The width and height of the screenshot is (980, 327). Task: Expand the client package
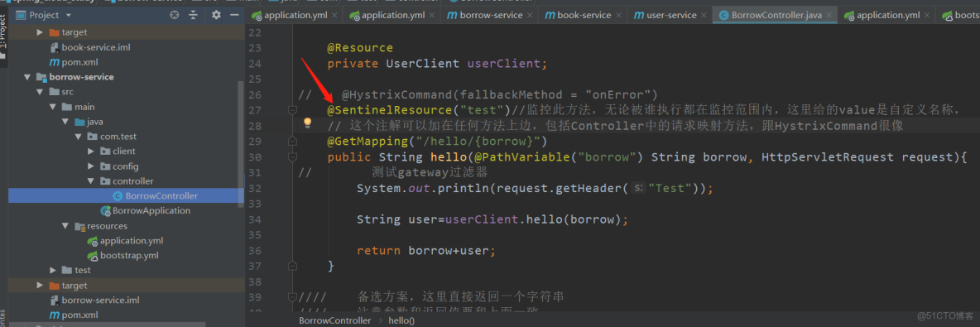[x=91, y=151]
